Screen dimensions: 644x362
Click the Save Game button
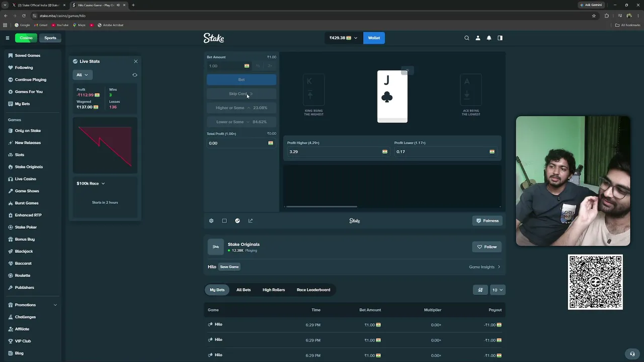click(229, 267)
